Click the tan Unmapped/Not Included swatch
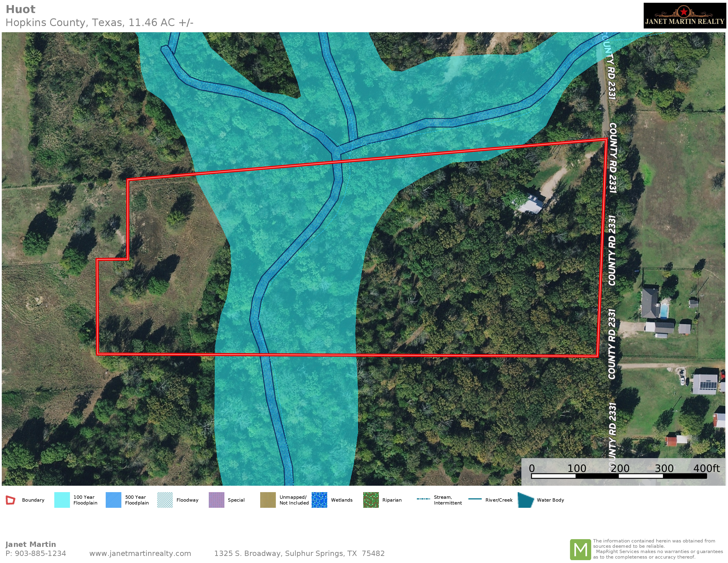 pyautogui.click(x=268, y=500)
